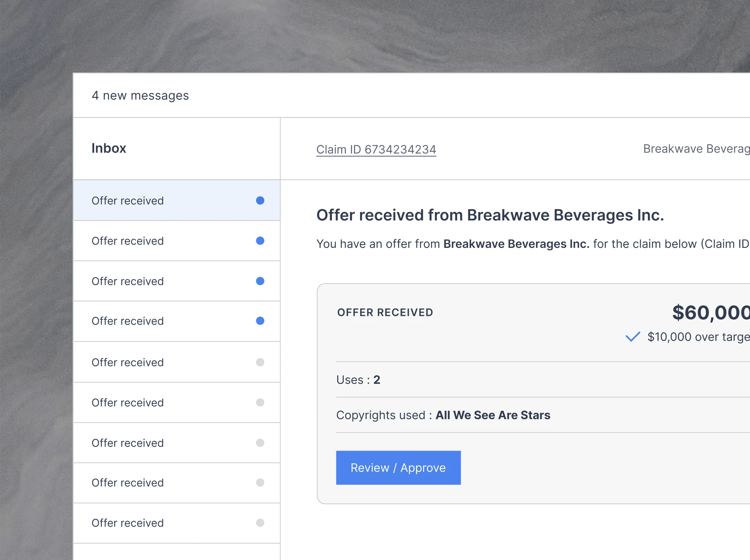Click the blue checkmark beside $10,000 over target
Image resolution: width=750 pixels, height=560 pixels.
[x=633, y=337]
